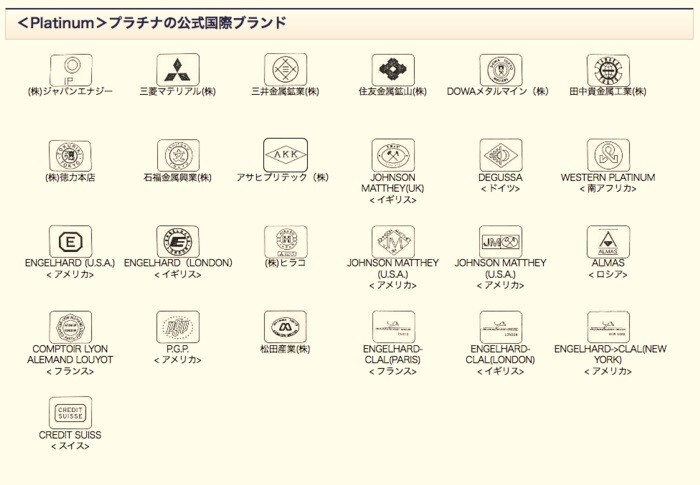Click the label 住友金属鉱山(株)

[393, 92]
